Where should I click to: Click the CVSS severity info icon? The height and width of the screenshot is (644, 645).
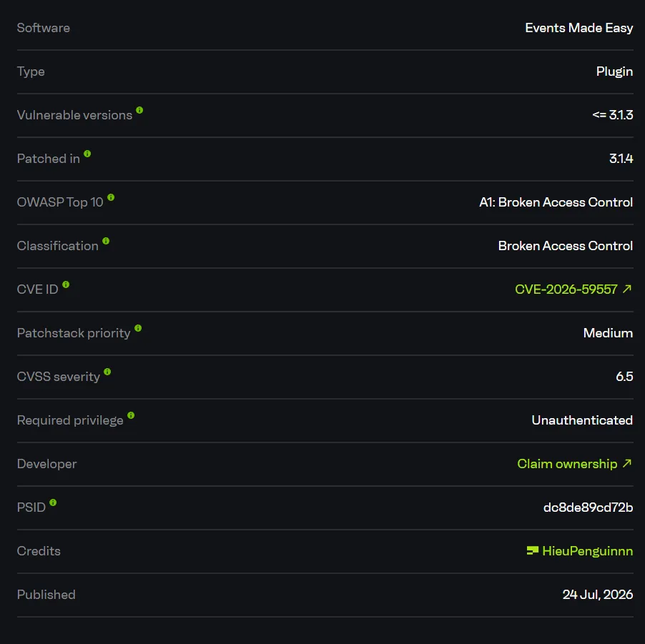pos(107,372)
